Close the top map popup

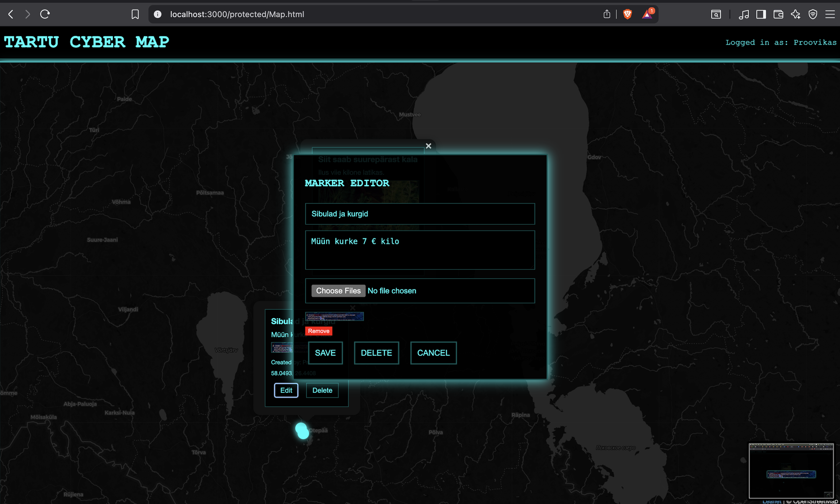(429, 146)
